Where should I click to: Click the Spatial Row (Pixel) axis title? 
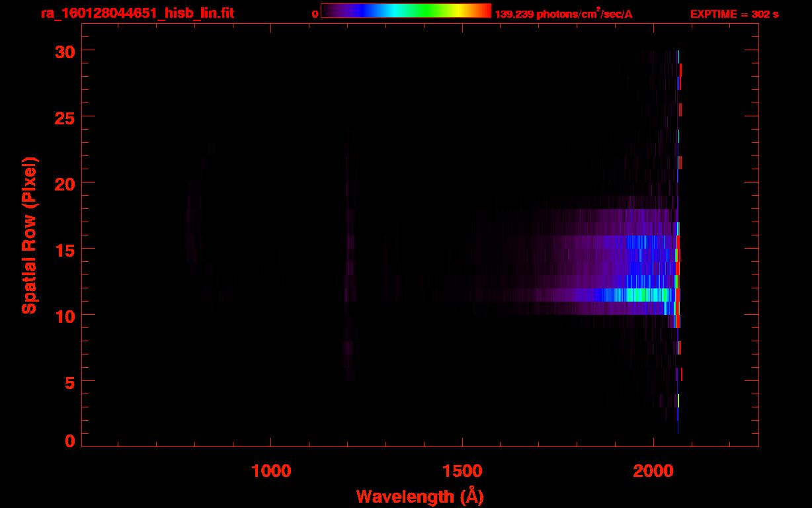tap(29, 235)
